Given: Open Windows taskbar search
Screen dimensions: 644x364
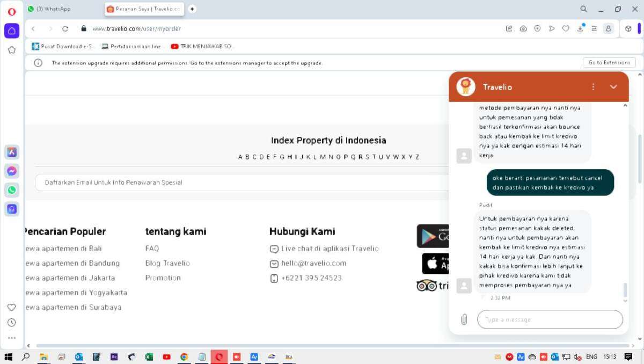Looking at the screenshot, I should click(25, 356).
